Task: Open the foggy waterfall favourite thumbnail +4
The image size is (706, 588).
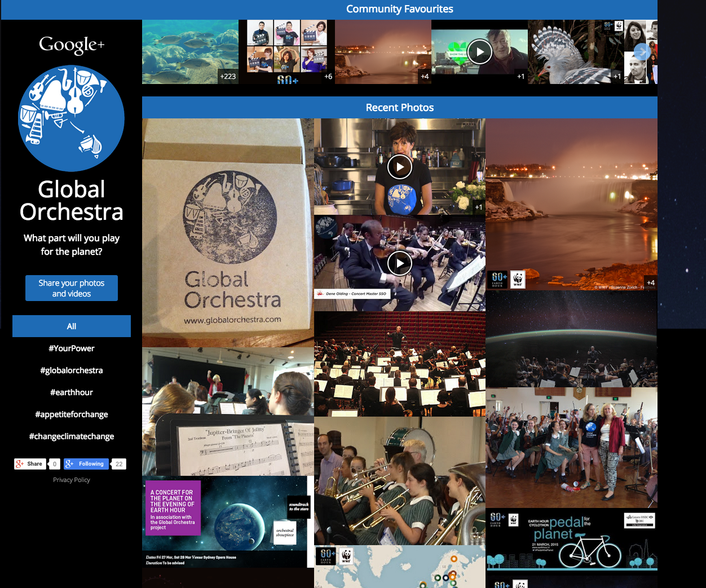Action: click(x=383, y=52)
